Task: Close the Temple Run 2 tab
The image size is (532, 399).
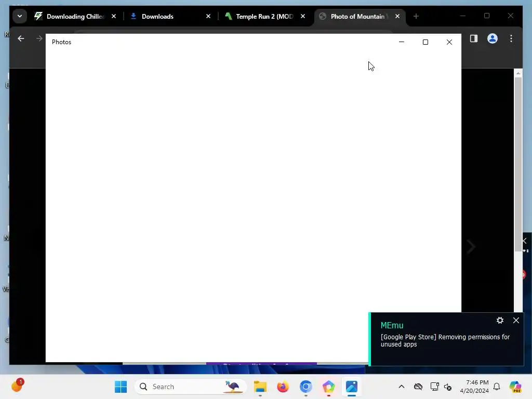Action: [303, 16]
